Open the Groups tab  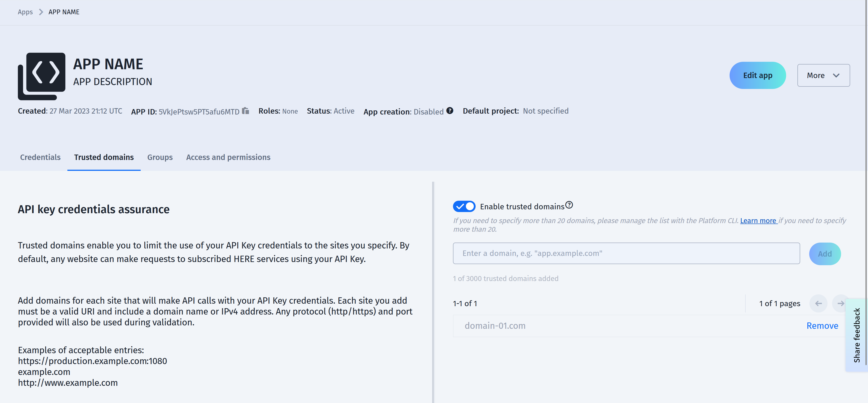(160, 157)
